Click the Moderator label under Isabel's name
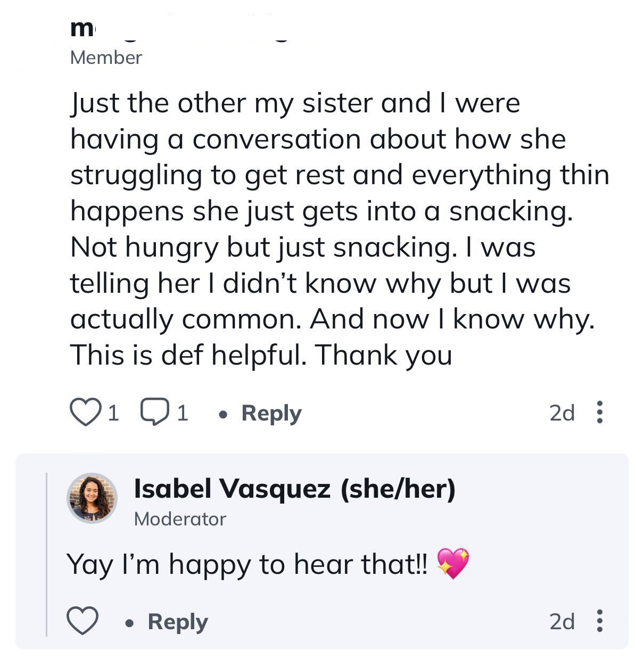 (x=180, y=519)
